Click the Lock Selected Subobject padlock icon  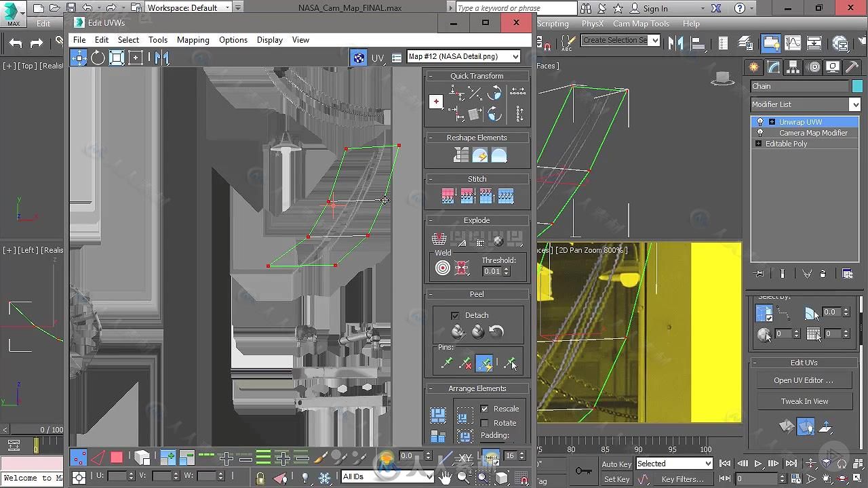[x=260, y=478]
